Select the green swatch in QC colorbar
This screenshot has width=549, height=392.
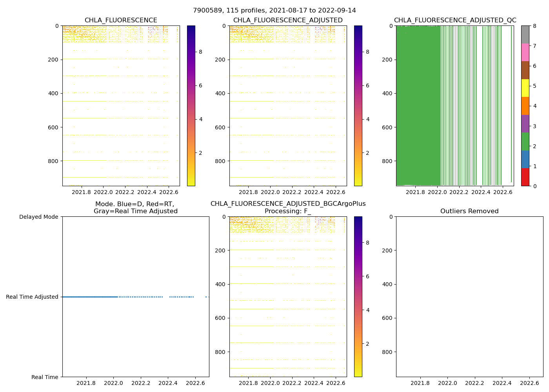tap(525, 142)
